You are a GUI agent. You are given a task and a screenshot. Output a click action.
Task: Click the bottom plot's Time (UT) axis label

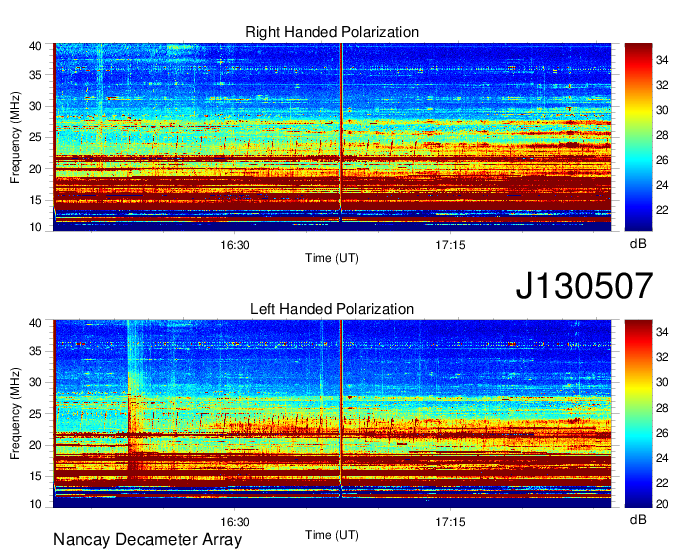tap(332, 535)
